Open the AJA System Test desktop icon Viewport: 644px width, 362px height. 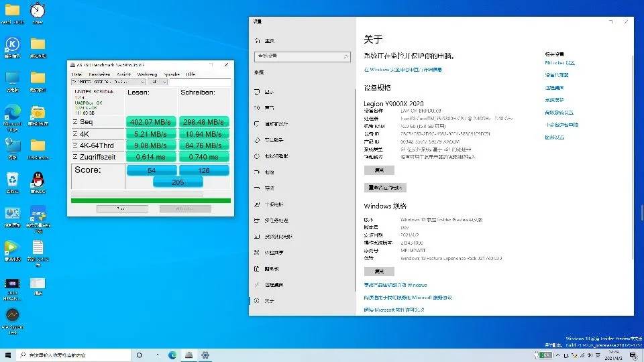(x=12, y=321)
